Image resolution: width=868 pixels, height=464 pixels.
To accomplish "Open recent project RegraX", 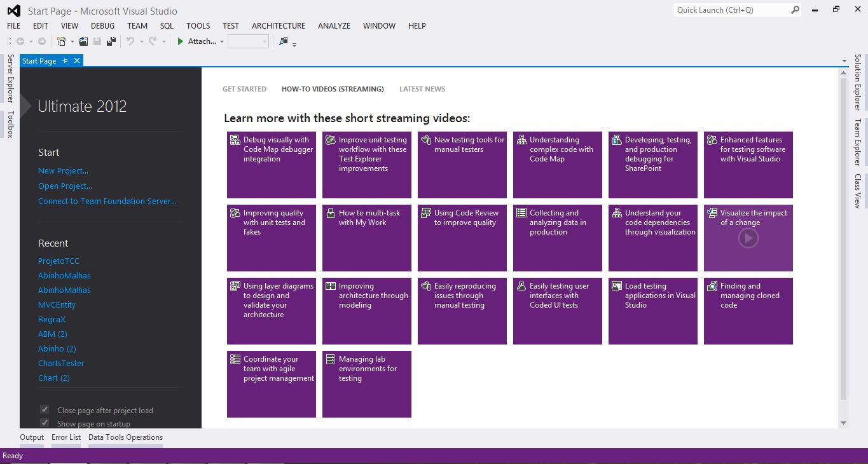I will coord(52,319).
